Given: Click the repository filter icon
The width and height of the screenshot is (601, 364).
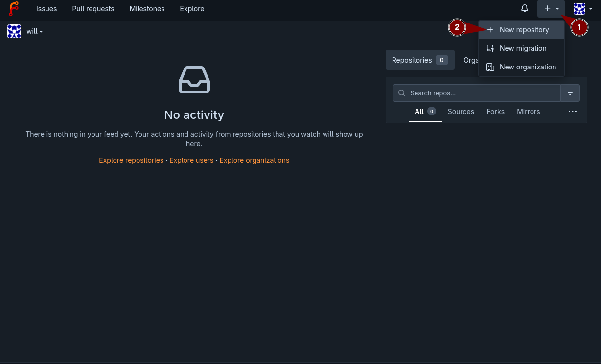Looking at the screenshot, I should pyautogui.click(x=570, y=93).
